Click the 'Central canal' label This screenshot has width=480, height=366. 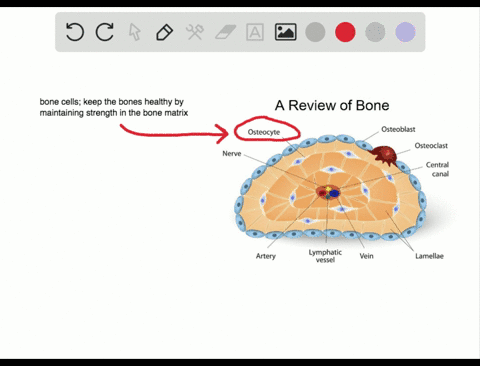tap(437, 169)
